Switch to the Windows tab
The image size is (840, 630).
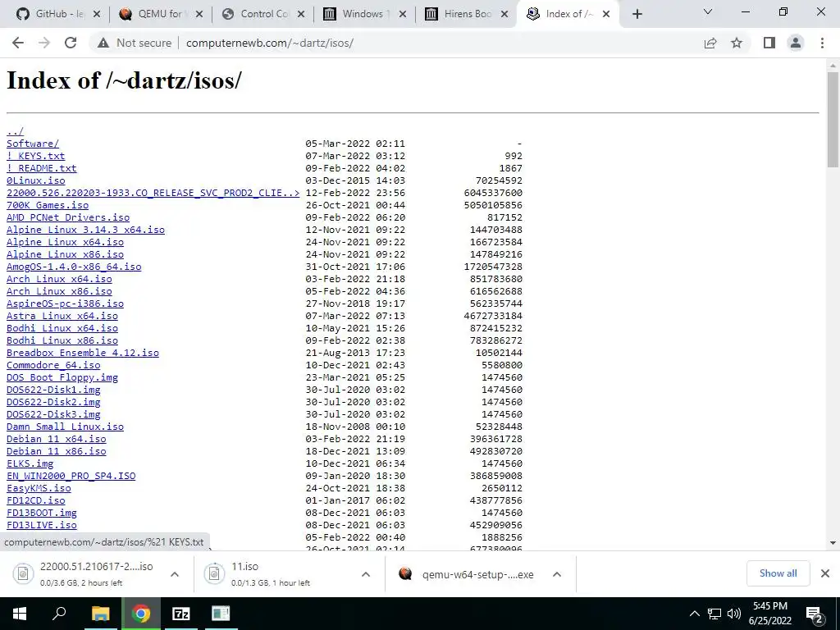(364, 14)
